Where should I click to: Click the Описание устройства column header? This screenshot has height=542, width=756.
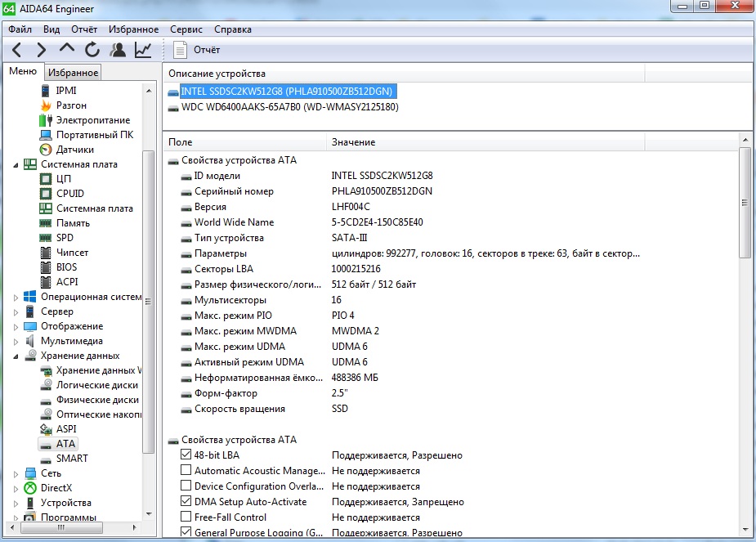(x=404, y=74)
